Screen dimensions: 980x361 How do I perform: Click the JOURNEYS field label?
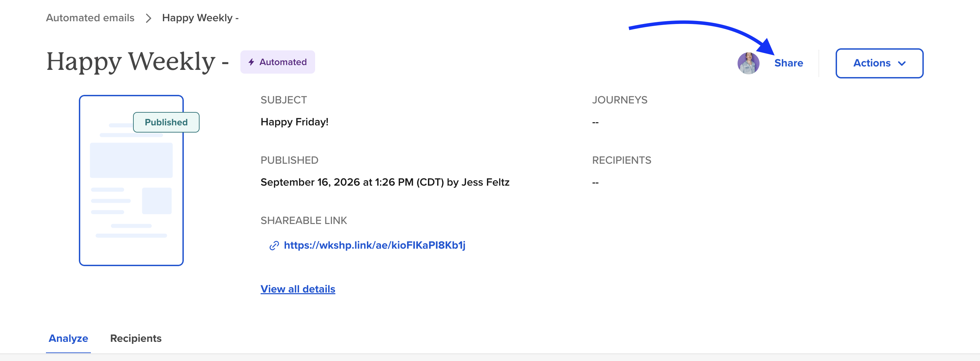click(619, 100)
